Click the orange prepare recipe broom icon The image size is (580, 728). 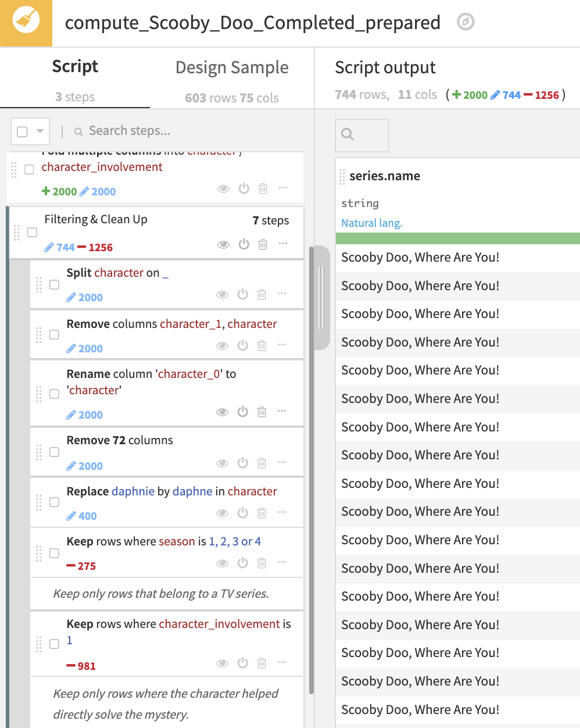point(26,22)
